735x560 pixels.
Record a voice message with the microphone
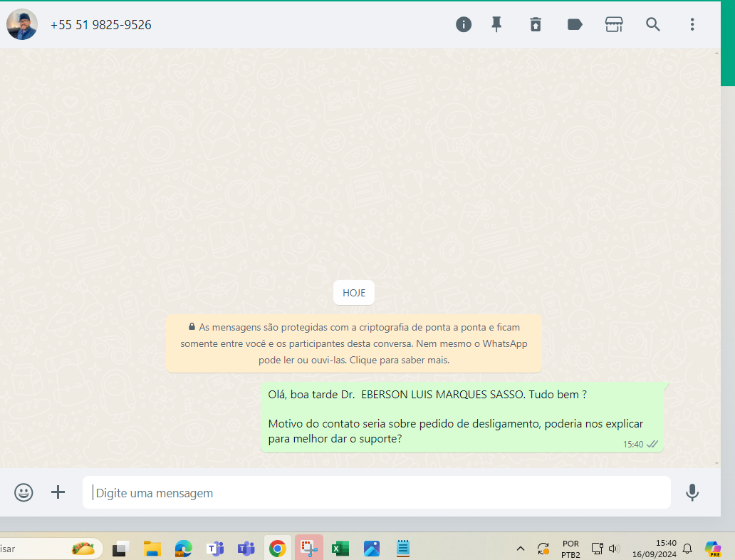click(692, 492)
